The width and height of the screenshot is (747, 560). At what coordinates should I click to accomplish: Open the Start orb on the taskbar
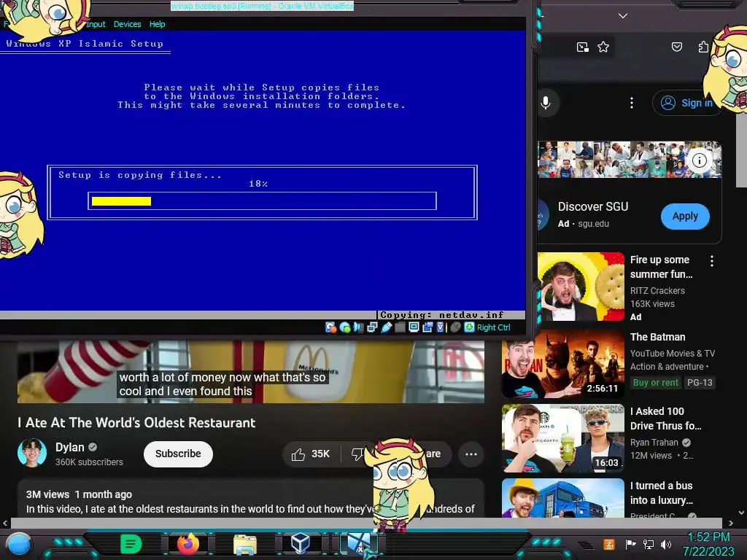[19, 544]
